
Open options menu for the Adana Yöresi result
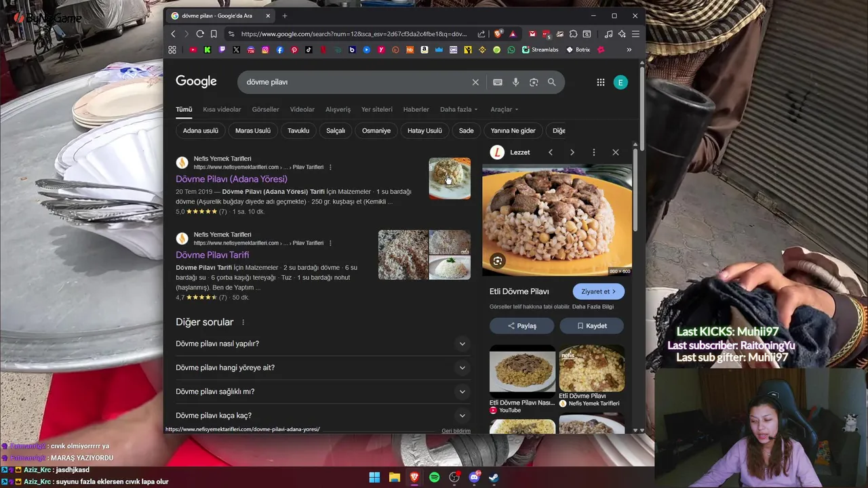pyautogui.click(x=330, y=167)
